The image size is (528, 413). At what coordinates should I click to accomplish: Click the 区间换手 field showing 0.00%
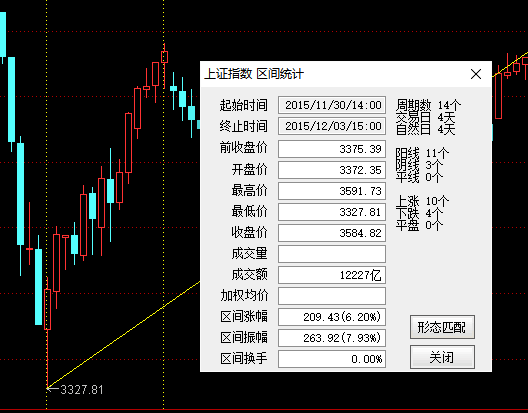(x=332, y=359)
